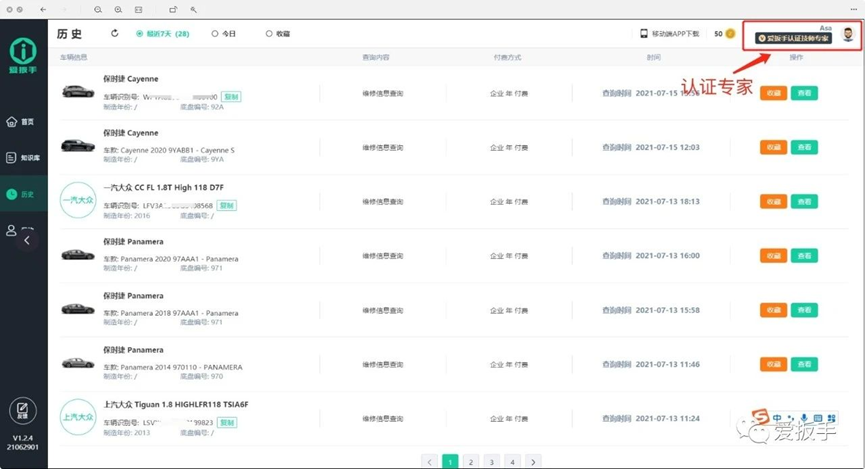Click the zoom out magnifier icon
The height and width of the screenshot is (469, 865).
pos(98,9)
